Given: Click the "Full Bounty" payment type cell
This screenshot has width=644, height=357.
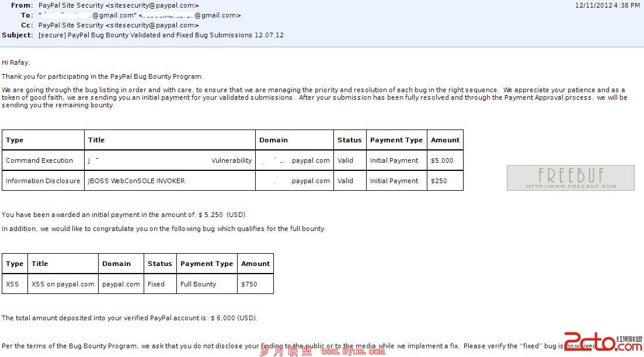Looking at the screenshot, I should click(207, 284).
